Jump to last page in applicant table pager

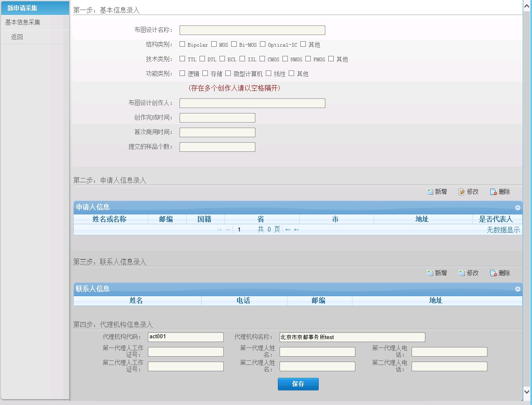297,230
